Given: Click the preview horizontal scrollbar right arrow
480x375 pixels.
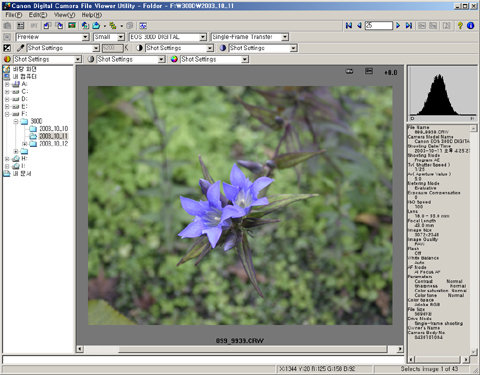Looking at the screenshot, I should click(400, 349).
